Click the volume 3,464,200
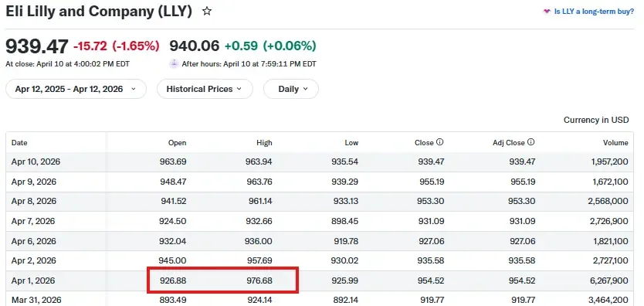 pyautogui.click(x=609, y=301)
